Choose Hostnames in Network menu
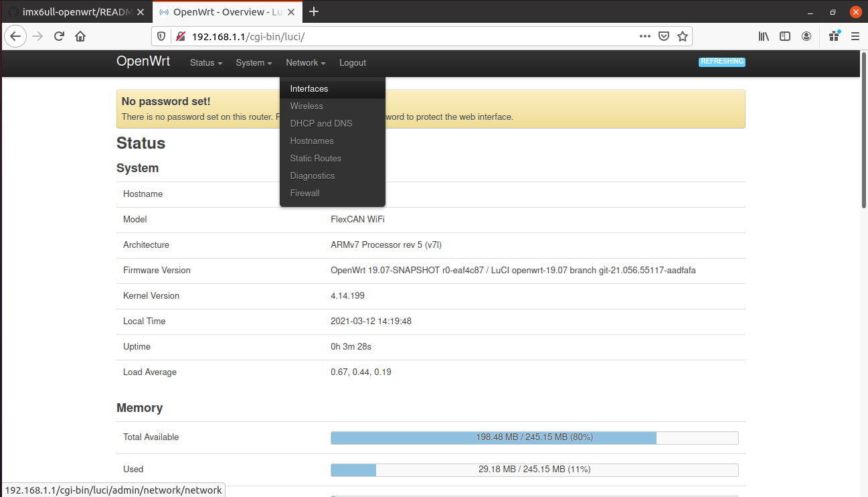This screenshot has height=497, width=868. (x=333, y=141)
